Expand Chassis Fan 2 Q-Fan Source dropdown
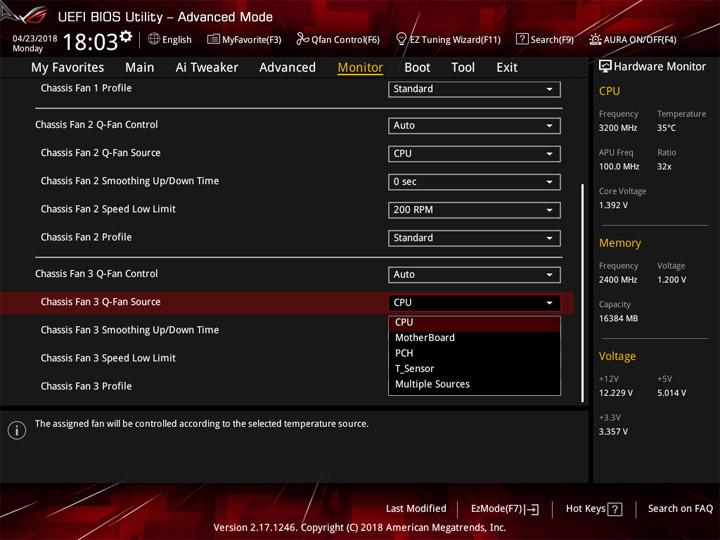The width and height of the screenshot is (720, 540). 474,154
